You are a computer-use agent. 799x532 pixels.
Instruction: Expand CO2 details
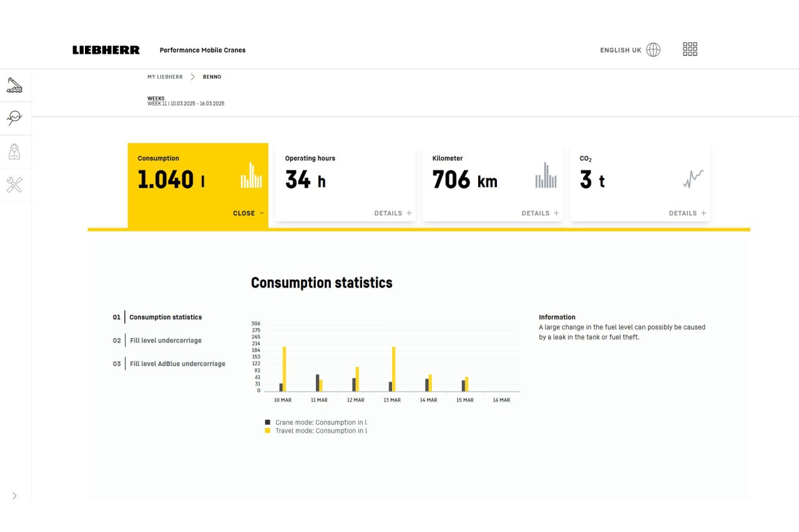point(687,213)
